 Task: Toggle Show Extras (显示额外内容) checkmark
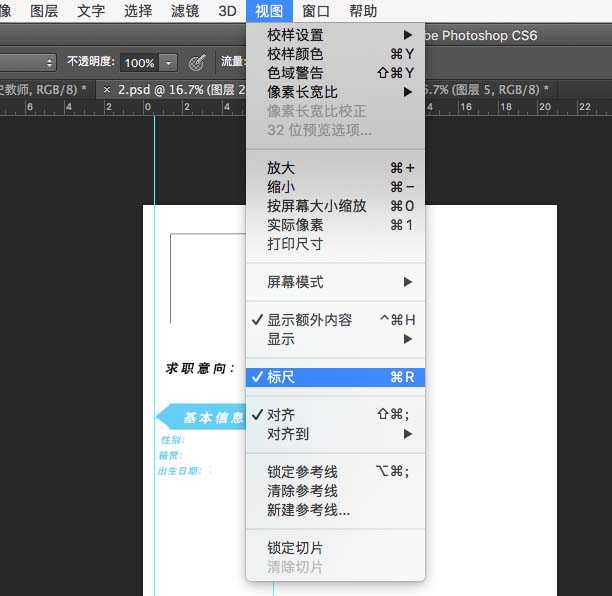335,320
